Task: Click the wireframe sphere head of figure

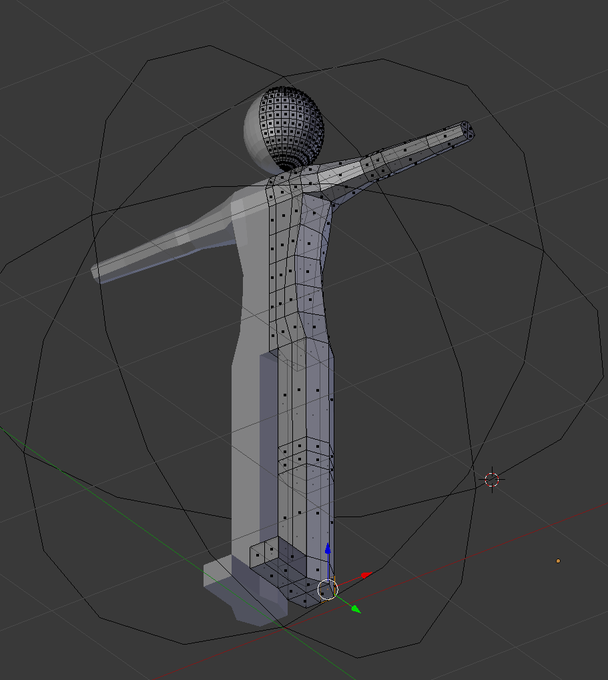Action: [x=284, y=129]
